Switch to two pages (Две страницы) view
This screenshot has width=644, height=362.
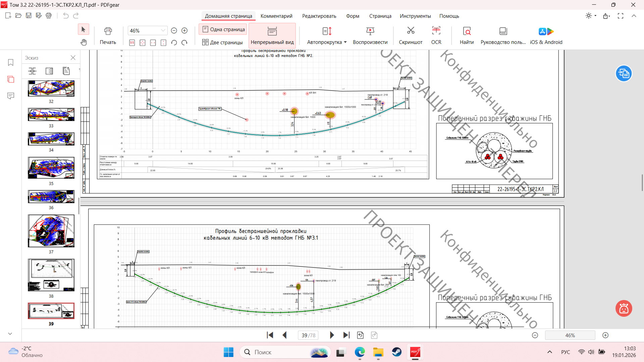(x=222, y=42)
